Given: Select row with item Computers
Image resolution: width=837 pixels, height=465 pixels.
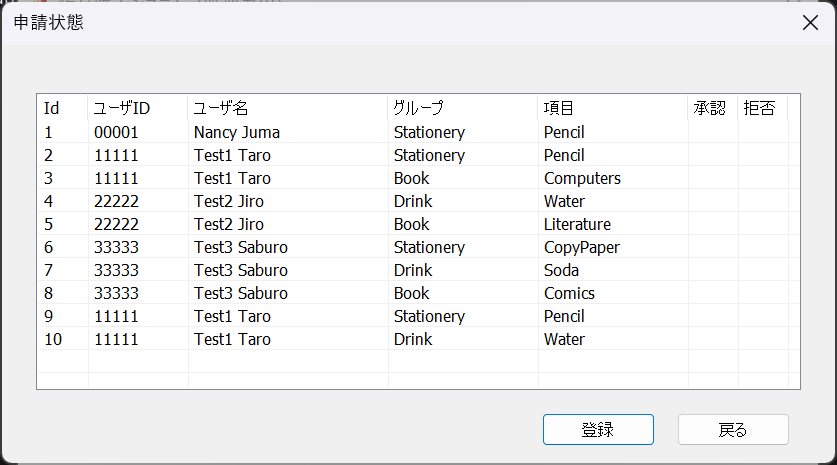Looking at the screenshot, I should 582,178.
